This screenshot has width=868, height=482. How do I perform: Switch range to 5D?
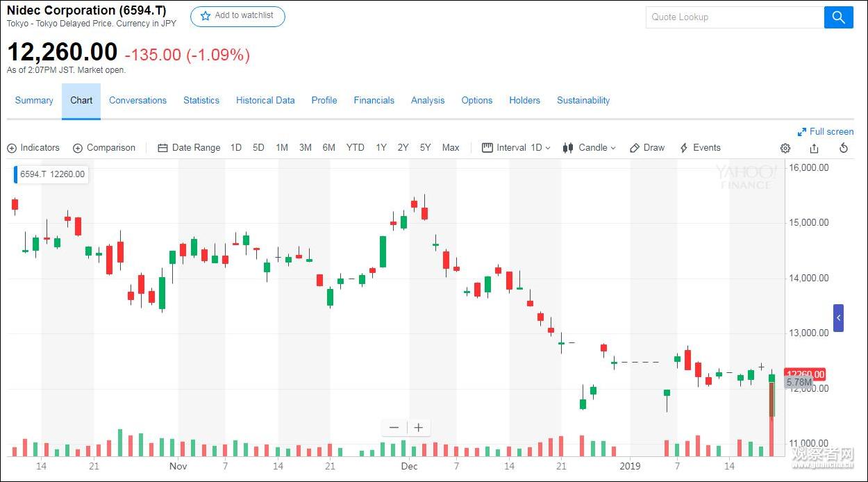point(258,148)
